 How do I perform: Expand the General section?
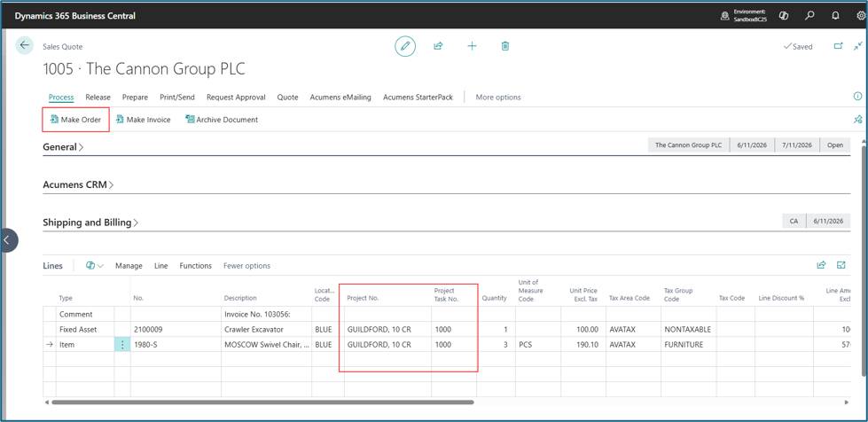[x=63, y=147]
